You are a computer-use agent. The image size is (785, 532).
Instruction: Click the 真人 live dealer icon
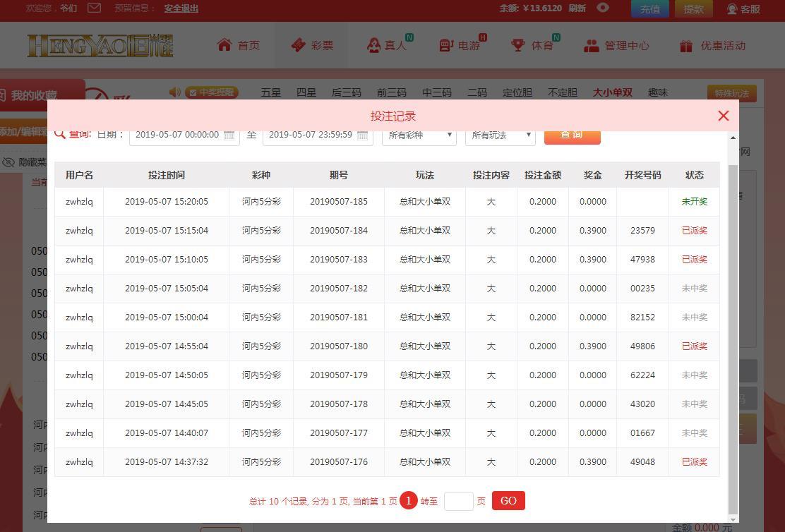(x=373, y=46)
